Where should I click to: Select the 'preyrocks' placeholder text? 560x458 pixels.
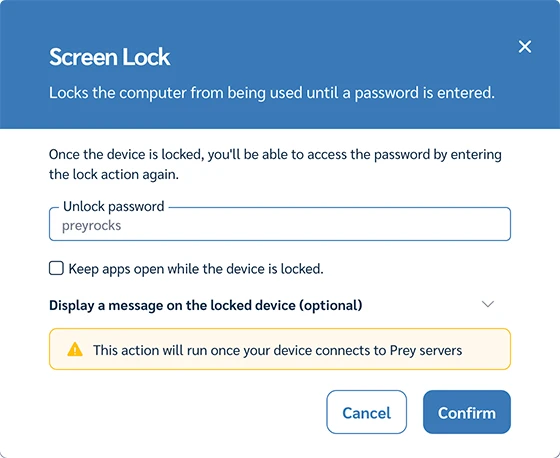[91, 226]
